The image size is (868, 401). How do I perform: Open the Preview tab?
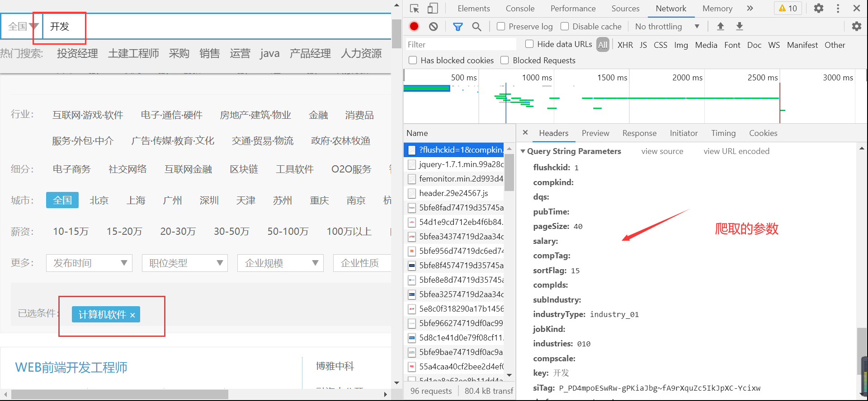tap(595, 133)
